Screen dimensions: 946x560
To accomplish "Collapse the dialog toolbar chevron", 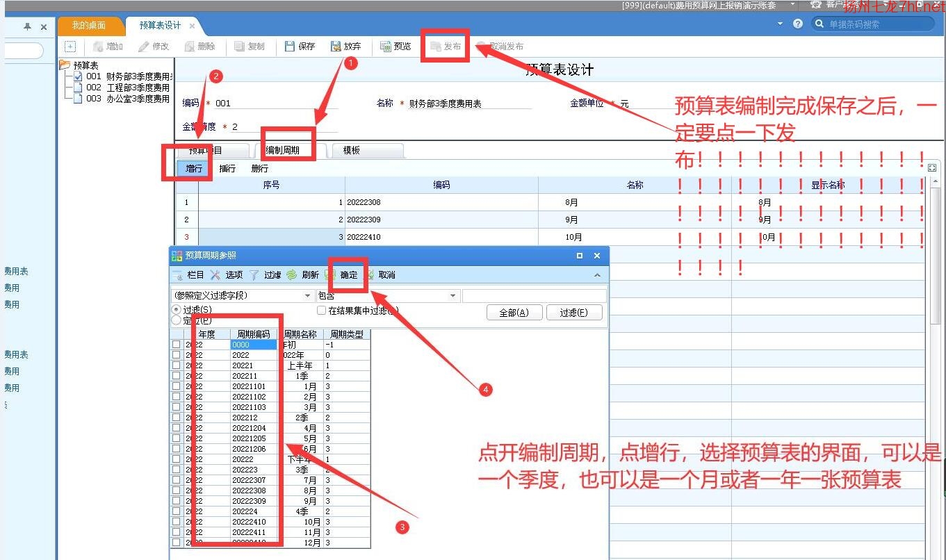I will [597, 276].
